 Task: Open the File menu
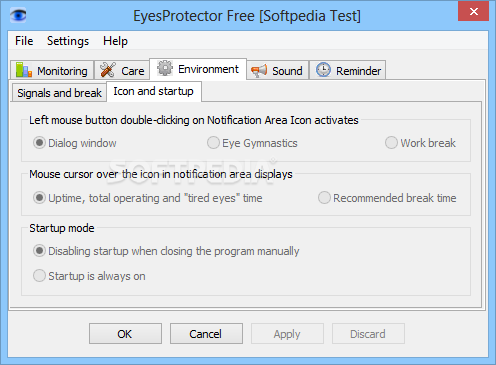(24, 41)
